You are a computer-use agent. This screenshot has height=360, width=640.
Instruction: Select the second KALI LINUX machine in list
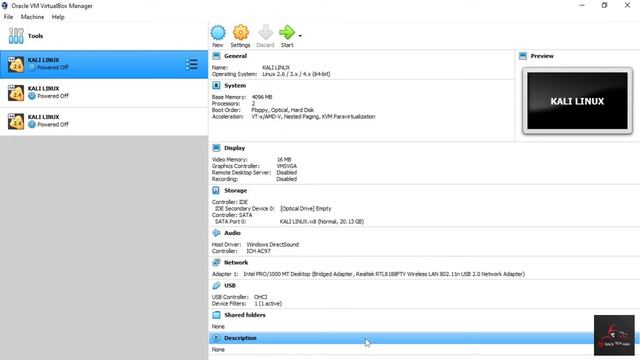(x=104, y=93)
